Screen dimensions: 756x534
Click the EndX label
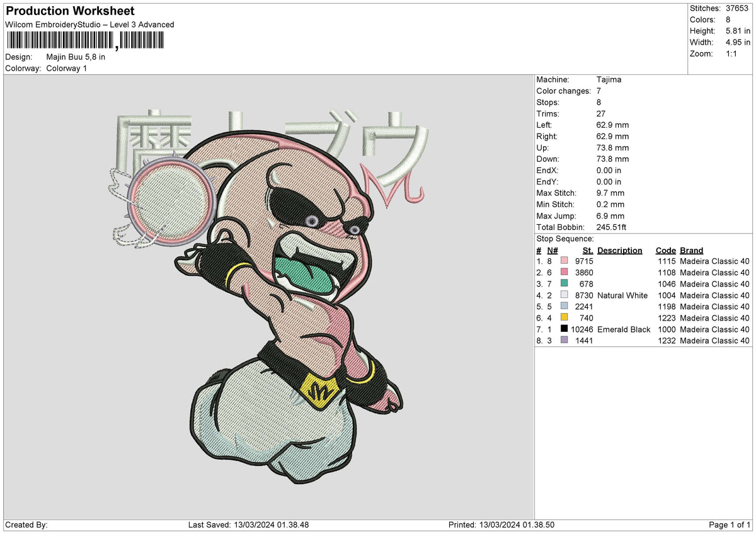[547, 171]
